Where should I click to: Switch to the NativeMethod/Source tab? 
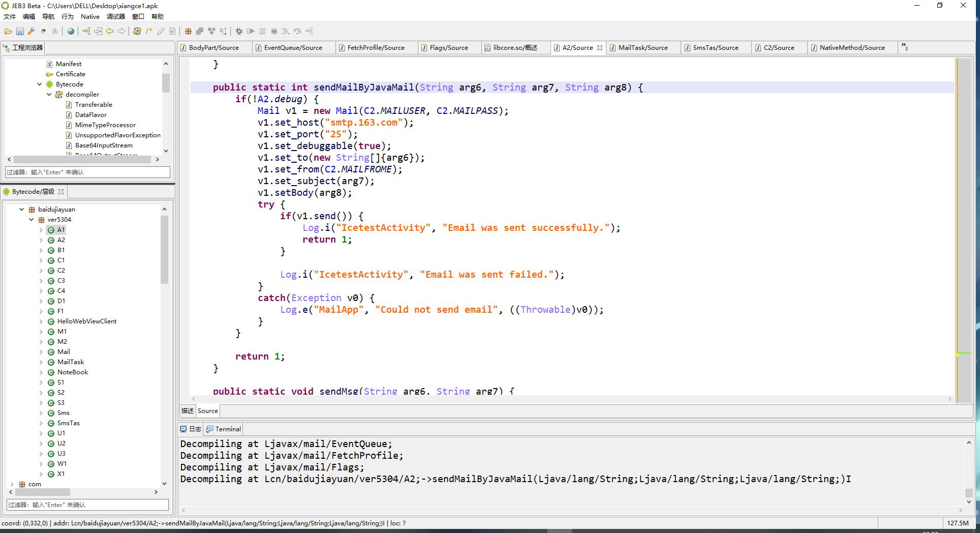852,48
